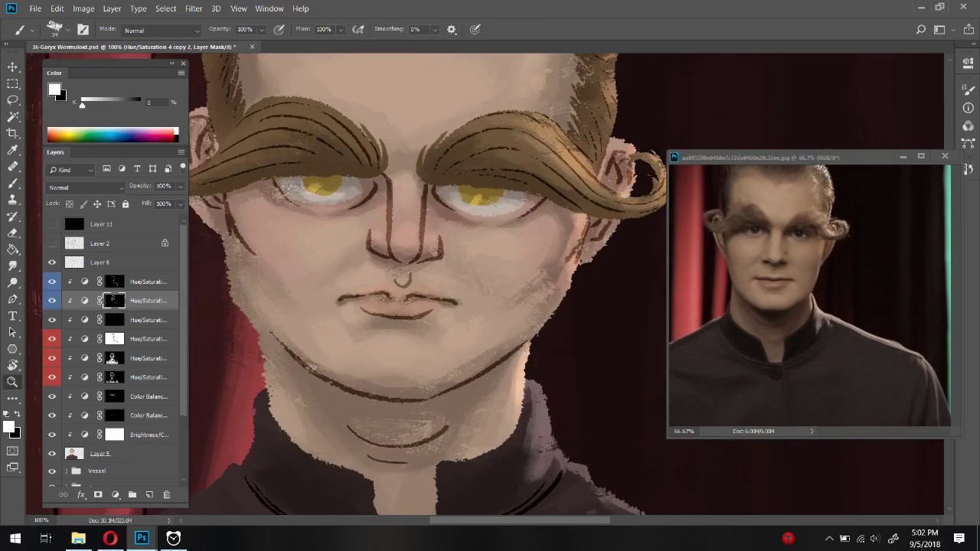Open the Window menu
Screen dimensions: 980x551
click(269, 8)
